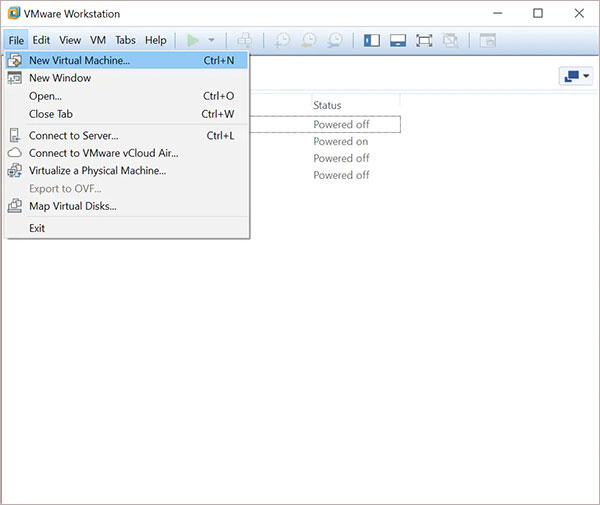
Task: Open the Help menu
Action: [156, 40]
